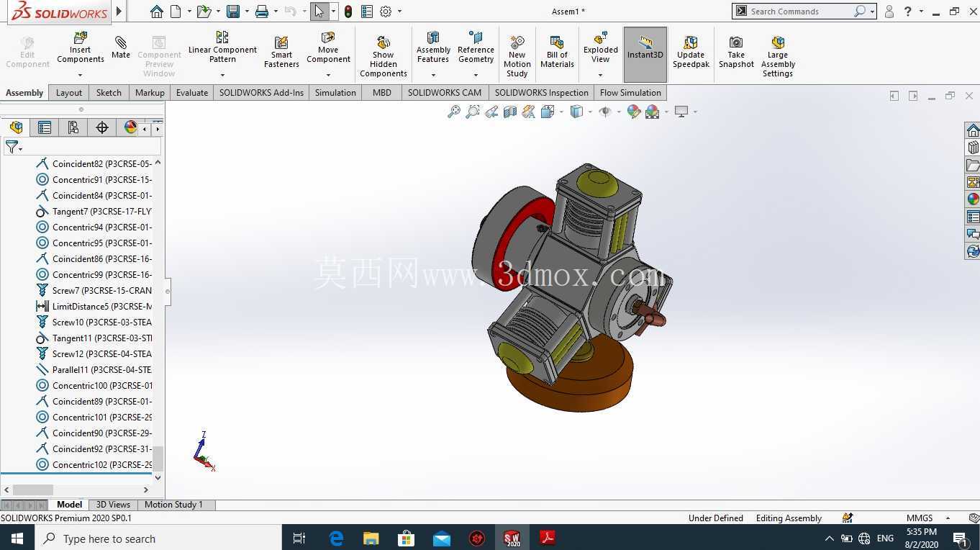Viewport: 980px width, 550px height.
Task: Open Windows Start menu
Action: pos(17,538)
